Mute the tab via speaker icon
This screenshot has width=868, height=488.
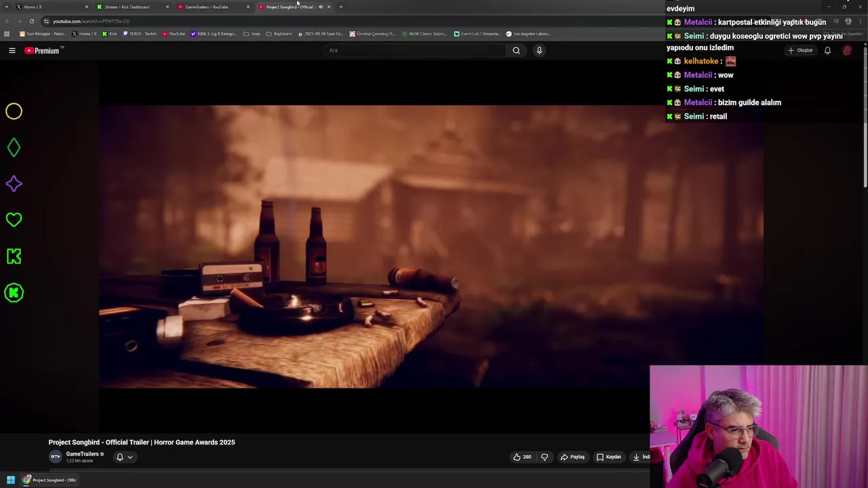pyautogui.click(x=321, y=7)
